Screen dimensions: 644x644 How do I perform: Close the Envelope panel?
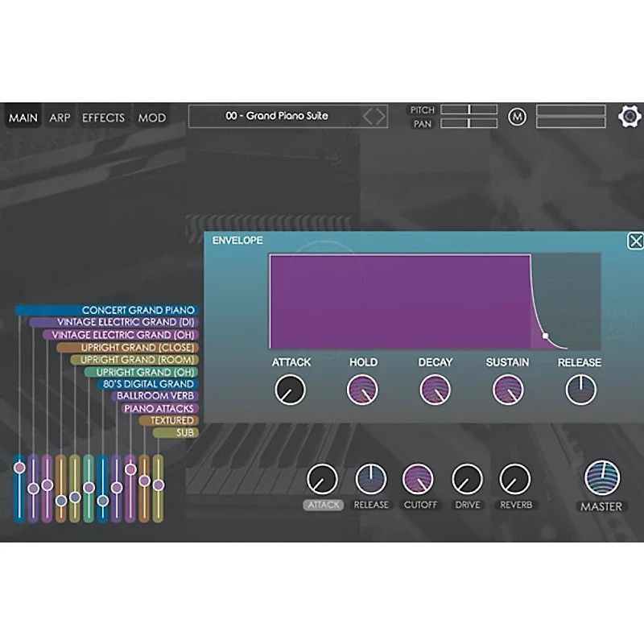tap(637, 241)
